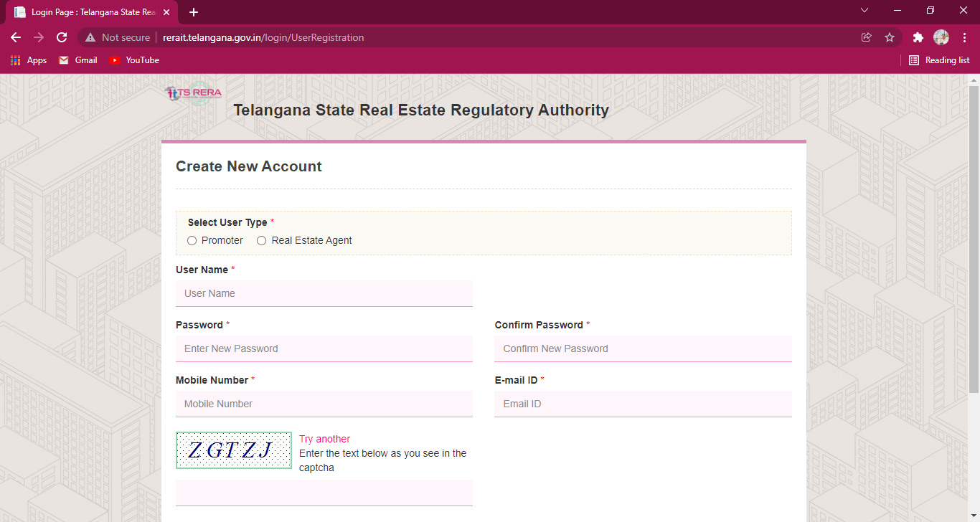Image resolution: width=980 pixels, height=522 pixels.
Task: Open a new browser tab
Action: (x=194, y=12)
